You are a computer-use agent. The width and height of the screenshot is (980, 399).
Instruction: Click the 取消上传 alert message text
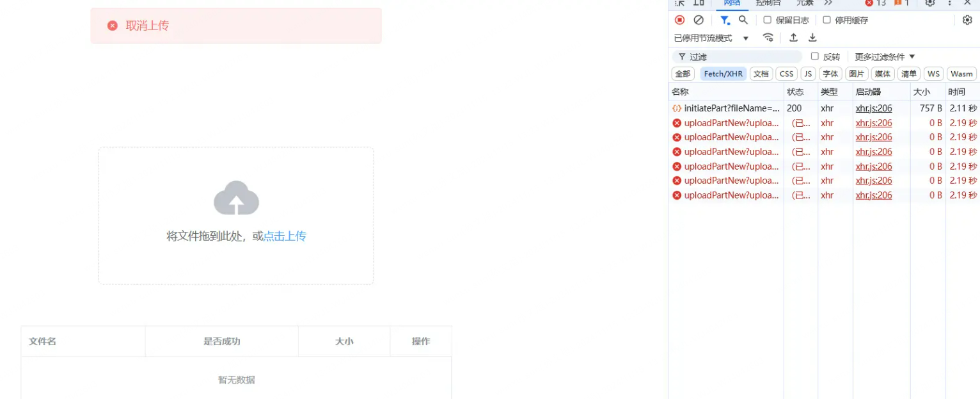147,26
